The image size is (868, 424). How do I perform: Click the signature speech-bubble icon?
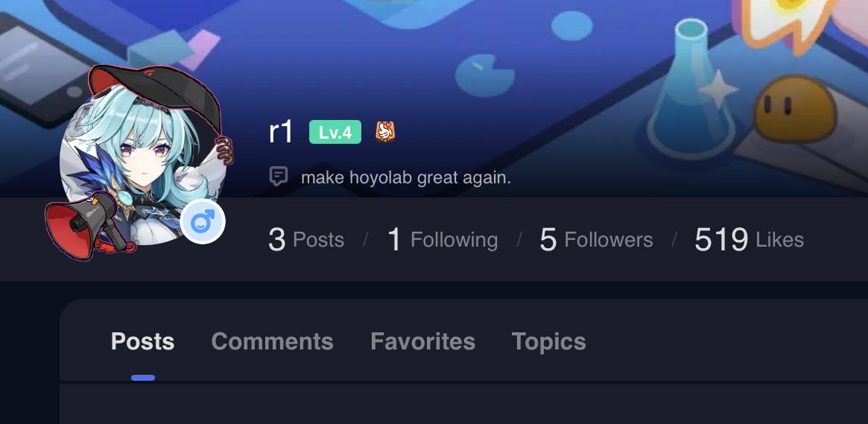(278, 177)
